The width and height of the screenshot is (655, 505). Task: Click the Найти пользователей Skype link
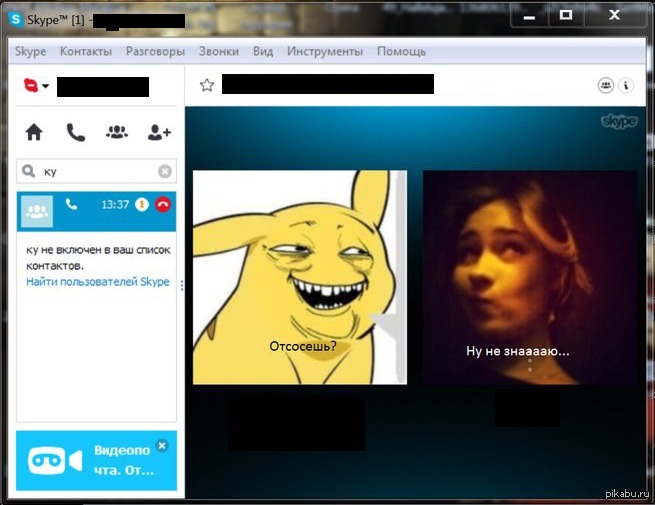[98, 282]
